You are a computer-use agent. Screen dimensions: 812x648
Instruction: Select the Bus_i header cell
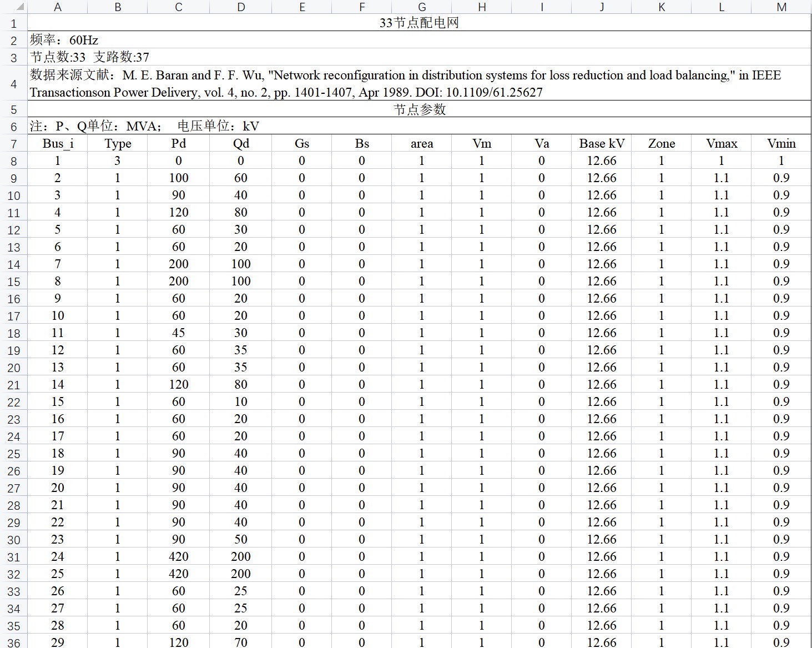click(57, 143)
